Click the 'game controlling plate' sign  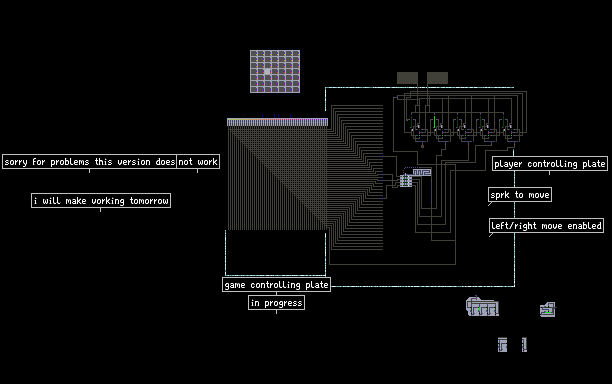pyautogui.click(x=276, y=284)
